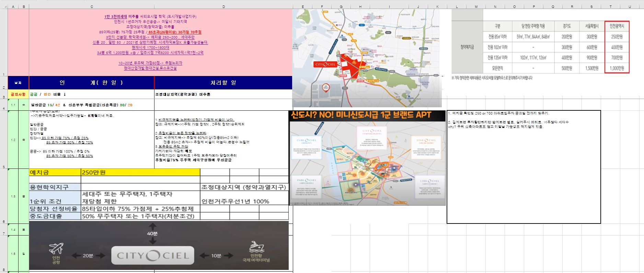Select the 청약예치금 deposit table image
Image resolution: width=644 pixels, height=273 pixels.
541,45
